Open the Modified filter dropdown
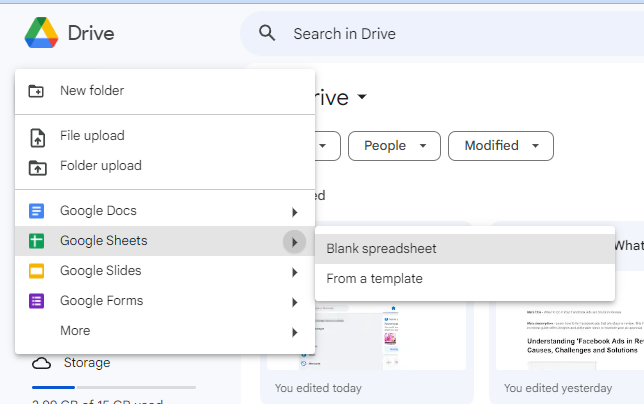644x404 pixels. [501, 146]
